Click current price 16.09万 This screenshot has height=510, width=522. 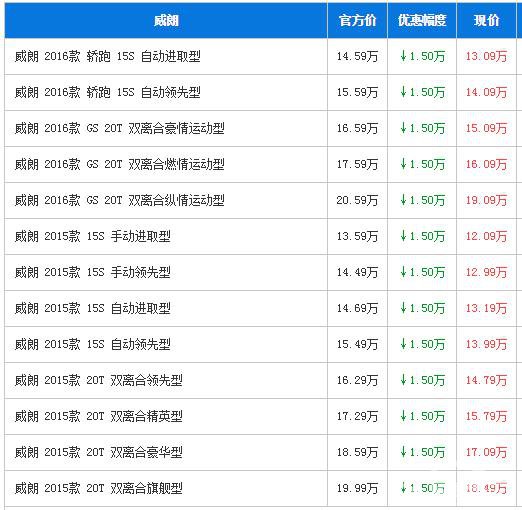(486, 164)
